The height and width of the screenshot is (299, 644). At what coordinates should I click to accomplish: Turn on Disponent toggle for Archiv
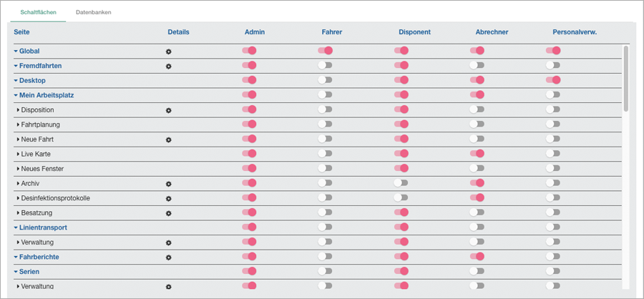point(401,183)
